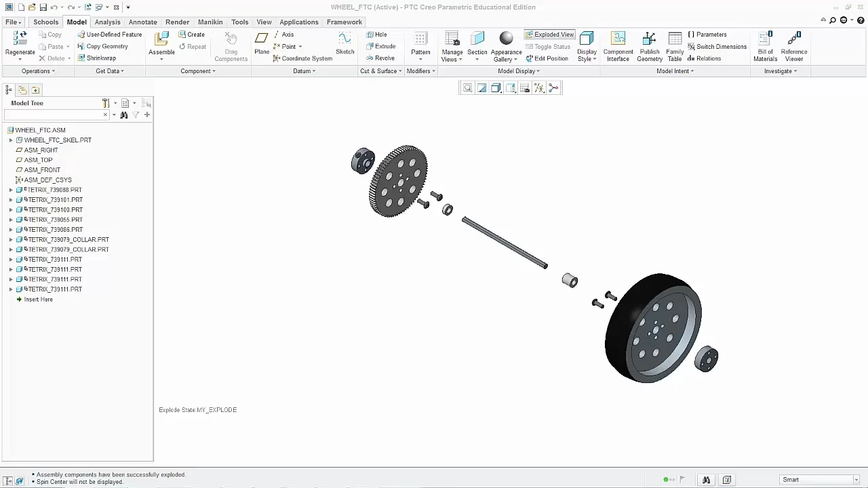Switch to the Render tab
868x488 pixels.
177,22
